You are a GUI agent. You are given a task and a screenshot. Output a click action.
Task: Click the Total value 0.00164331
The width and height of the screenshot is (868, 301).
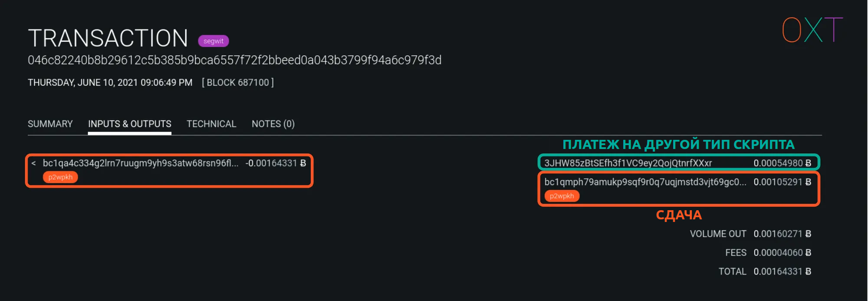[x=782, y=271]
